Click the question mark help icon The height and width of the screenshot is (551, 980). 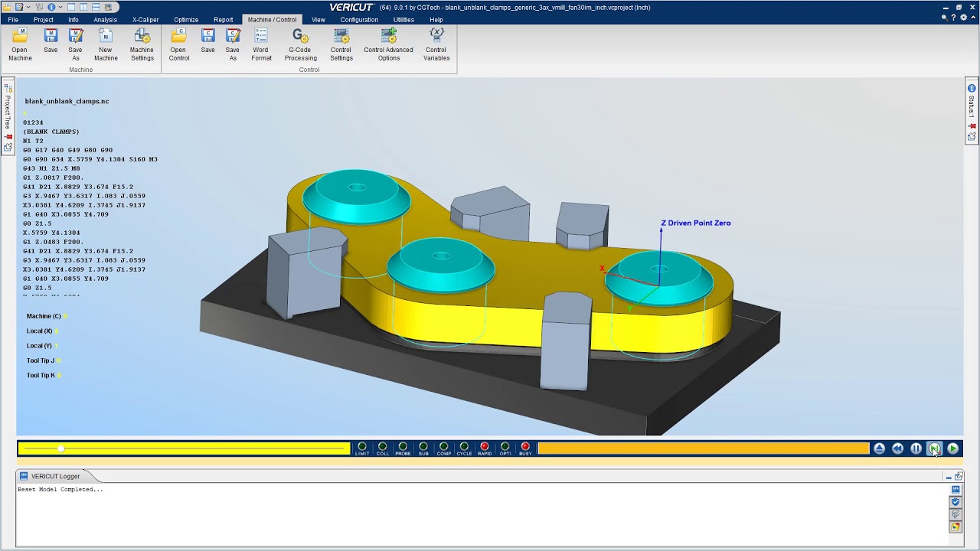click(952, 17)
